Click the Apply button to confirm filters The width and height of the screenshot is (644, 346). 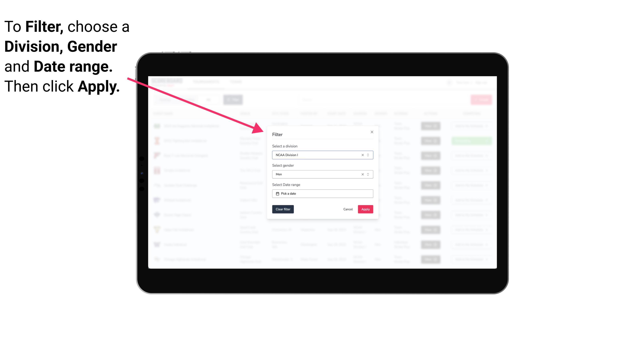pyautogui.click(x=365, y=209)
